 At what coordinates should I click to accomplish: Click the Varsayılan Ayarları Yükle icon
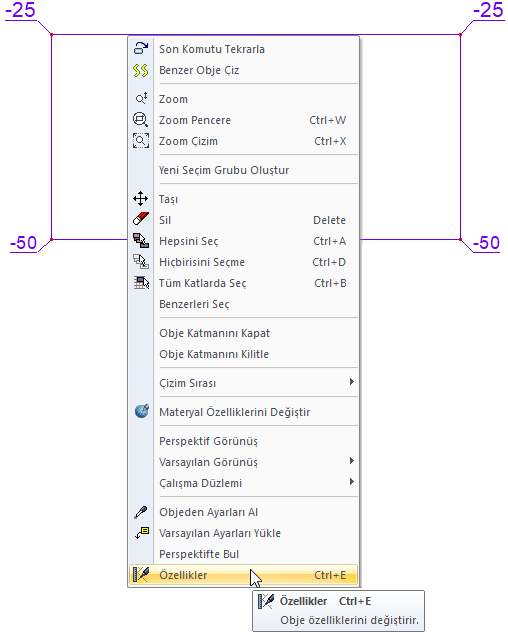pos(142,533)
